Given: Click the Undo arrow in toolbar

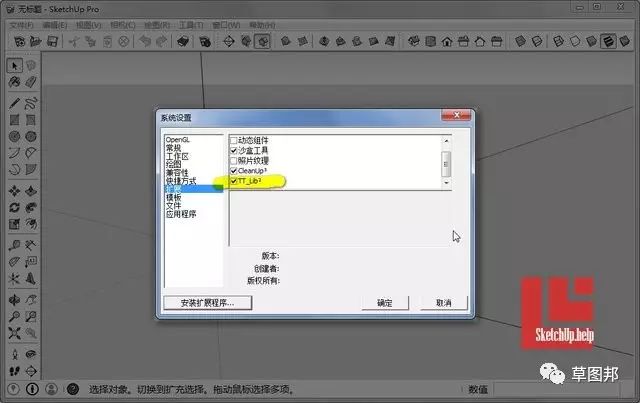Looking at the screenshot, I should coord(145,41).
